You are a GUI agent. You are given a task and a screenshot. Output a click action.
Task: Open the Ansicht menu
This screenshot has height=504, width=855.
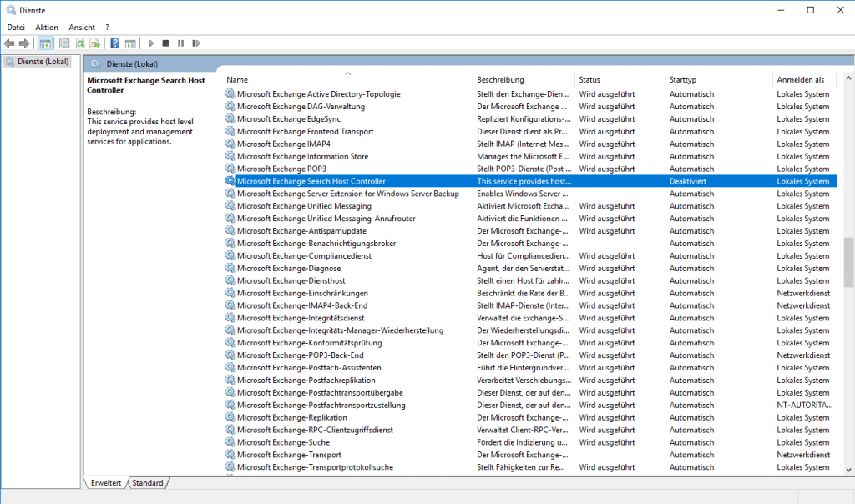82,28
